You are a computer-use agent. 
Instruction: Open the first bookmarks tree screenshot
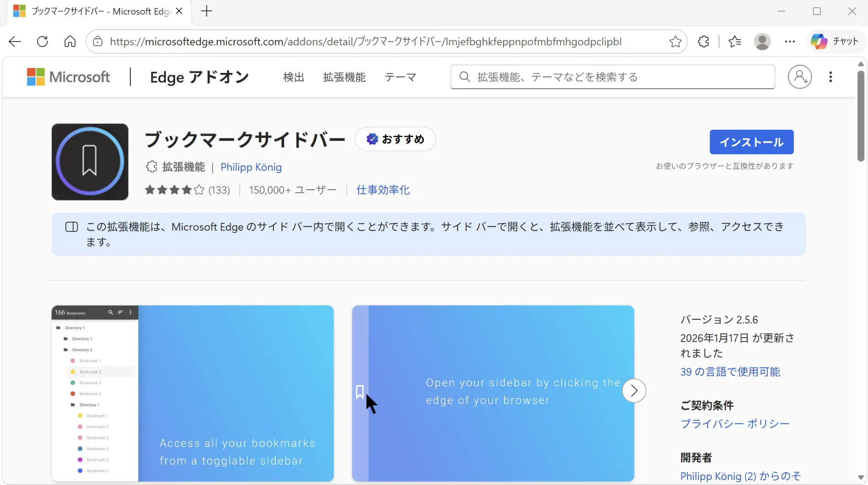[x=193, y=393]
